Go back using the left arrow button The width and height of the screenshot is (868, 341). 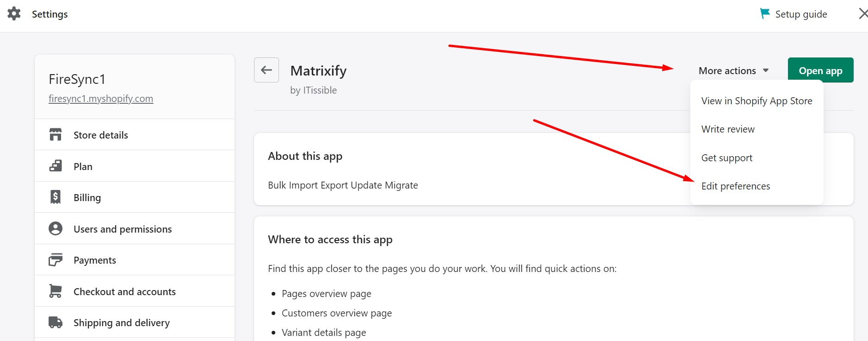pyautogui.click(x=267, y=70)
